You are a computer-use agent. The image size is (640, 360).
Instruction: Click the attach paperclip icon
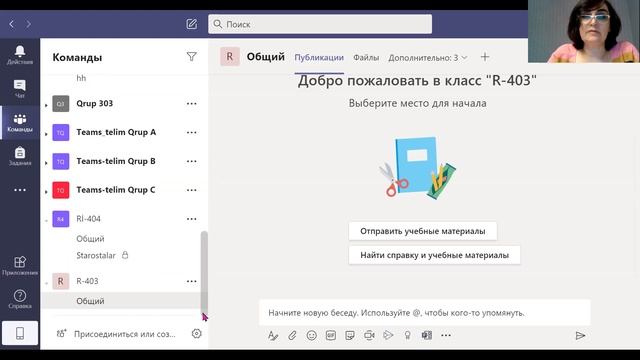[x=292, y=336]
